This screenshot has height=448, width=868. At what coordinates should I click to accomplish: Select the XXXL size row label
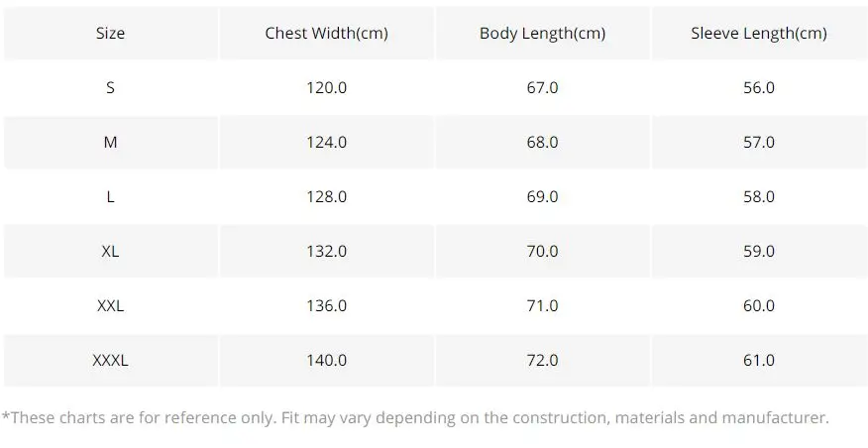[x=110, y=361]
